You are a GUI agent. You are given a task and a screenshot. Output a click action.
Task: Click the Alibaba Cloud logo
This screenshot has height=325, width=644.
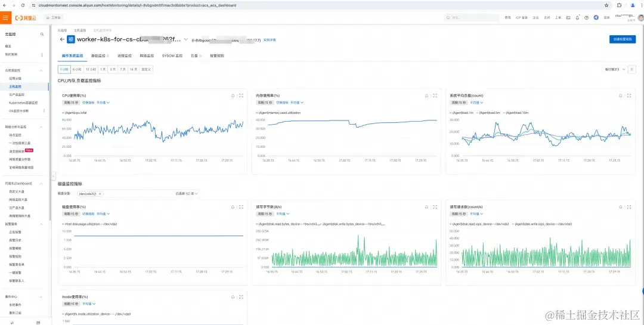tap(26, 18)
